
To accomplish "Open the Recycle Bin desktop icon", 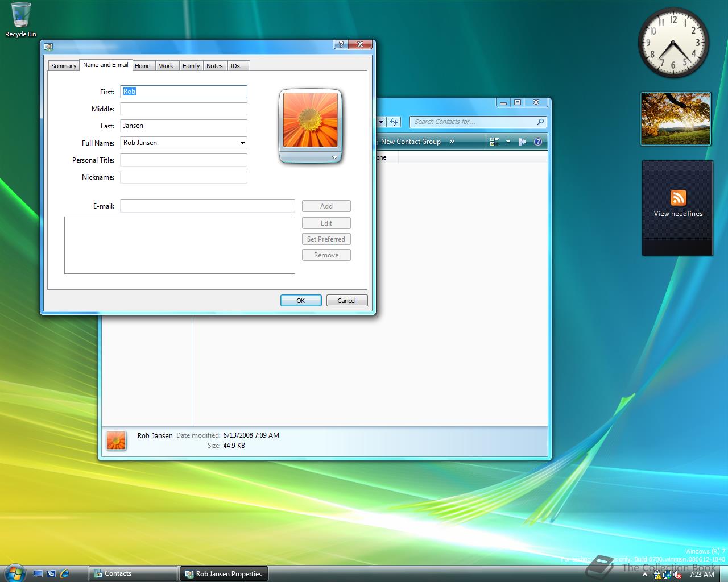I will click(x=20, y=20).
